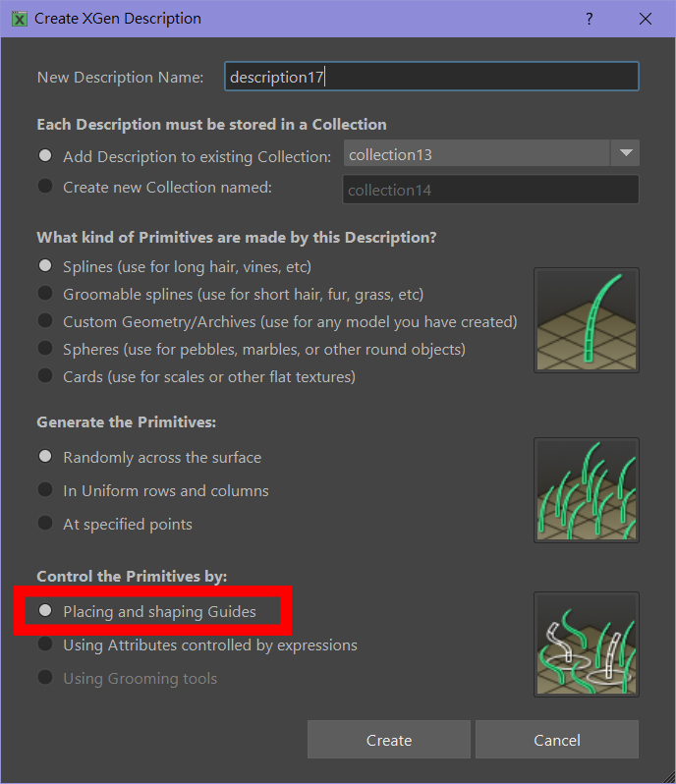The width and height of the screenshot is (676, 784).
Task: Choose At specified points option
Action: click(45, 523)
